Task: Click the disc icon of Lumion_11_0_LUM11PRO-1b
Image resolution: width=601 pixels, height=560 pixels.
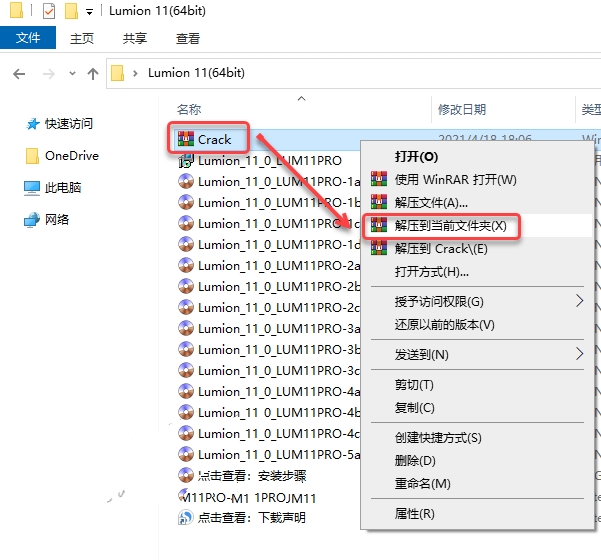Action: click(186, 202)
